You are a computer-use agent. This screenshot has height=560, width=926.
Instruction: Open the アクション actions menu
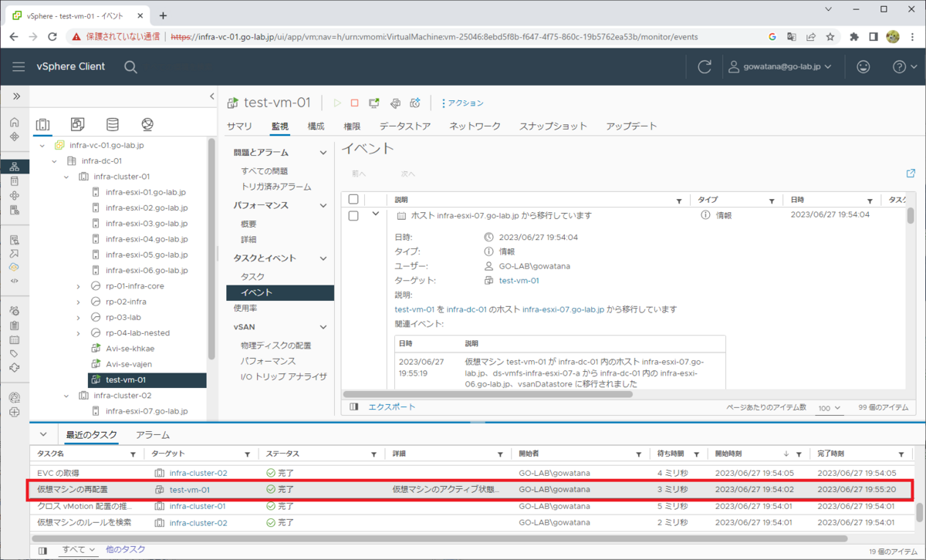click(463, 103)
